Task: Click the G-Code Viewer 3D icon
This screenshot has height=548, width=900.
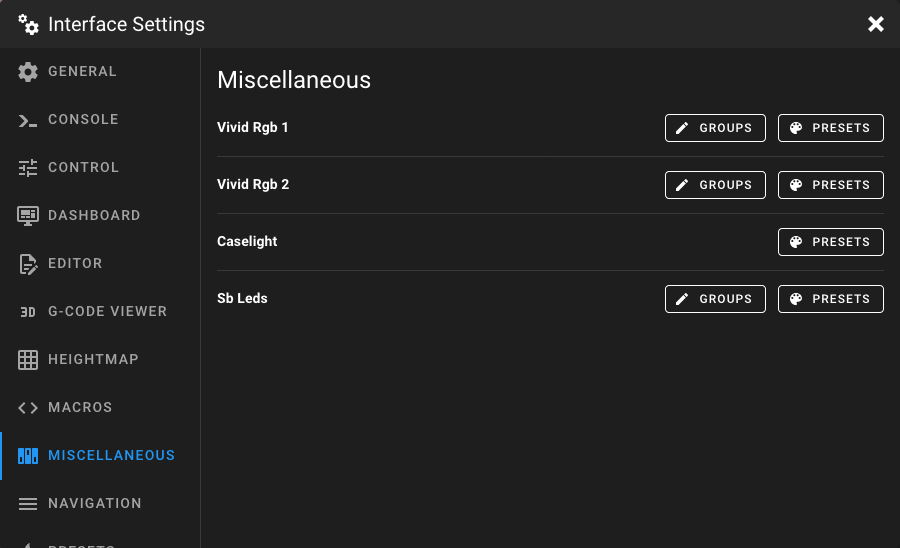Action: pyautogui.click(x=28, y=312)
